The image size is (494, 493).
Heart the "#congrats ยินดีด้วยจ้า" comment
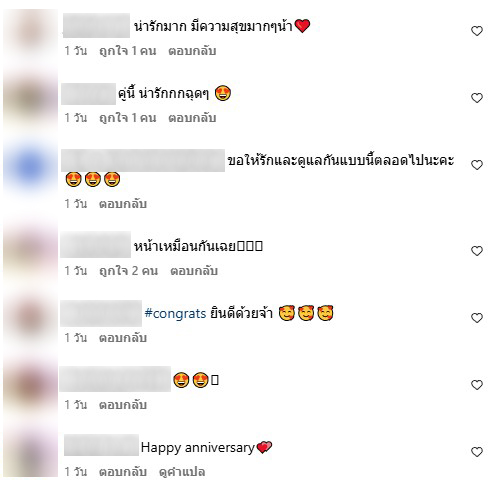(477, 318)
